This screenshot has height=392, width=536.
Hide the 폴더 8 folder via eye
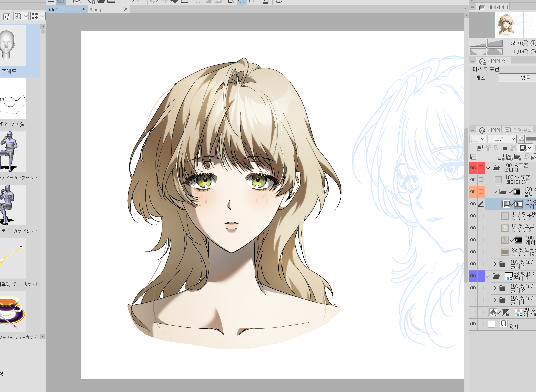pyautogui.click(x=473, y=168)
